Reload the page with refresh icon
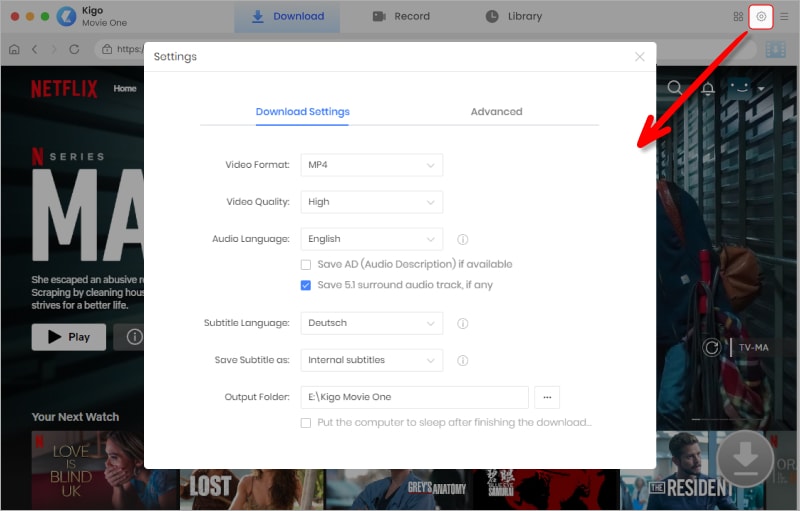 (74, 49)
